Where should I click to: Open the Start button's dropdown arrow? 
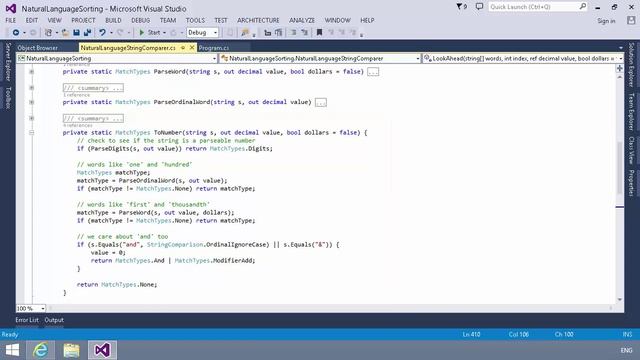coord(164,33)
